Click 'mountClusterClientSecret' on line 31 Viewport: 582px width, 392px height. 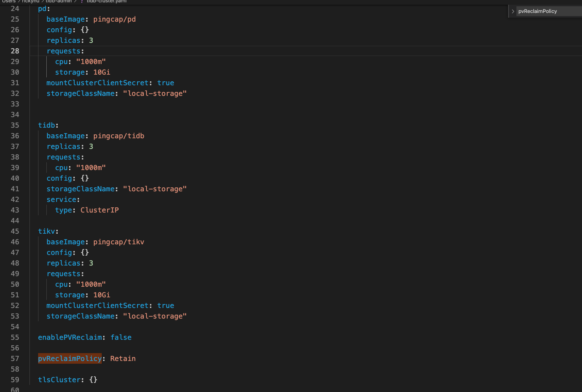[x=97, y=83]
